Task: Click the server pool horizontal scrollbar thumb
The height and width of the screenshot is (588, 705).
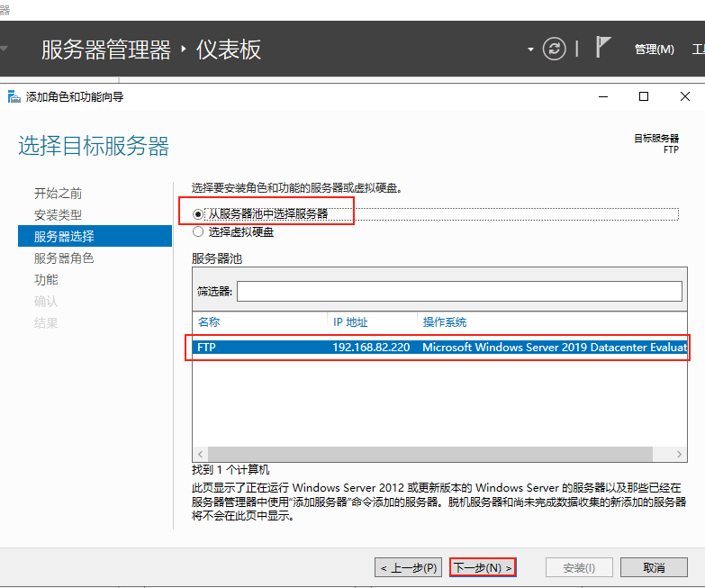Action: [x=429, y=454]
